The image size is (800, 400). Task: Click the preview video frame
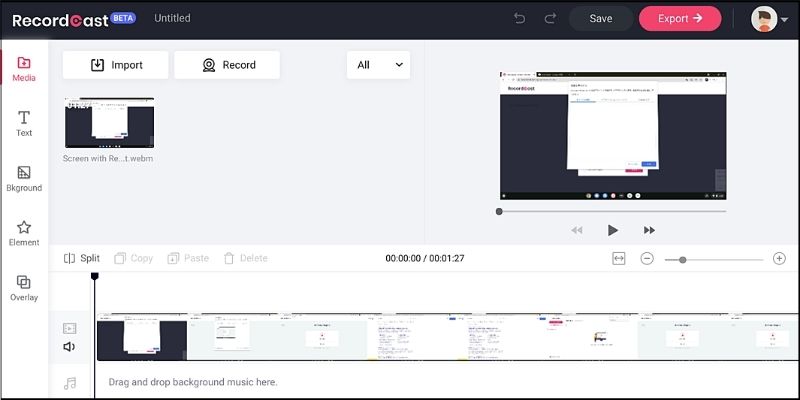tap(613, 136)
